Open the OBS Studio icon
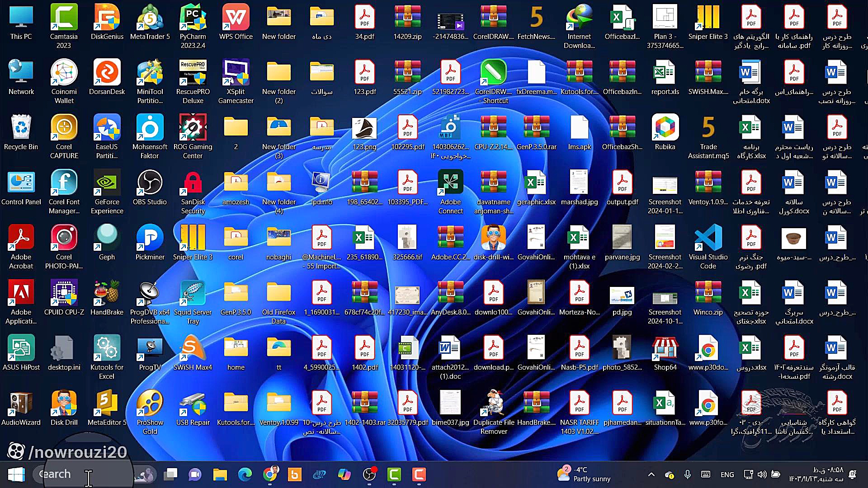 pos(150,188)
